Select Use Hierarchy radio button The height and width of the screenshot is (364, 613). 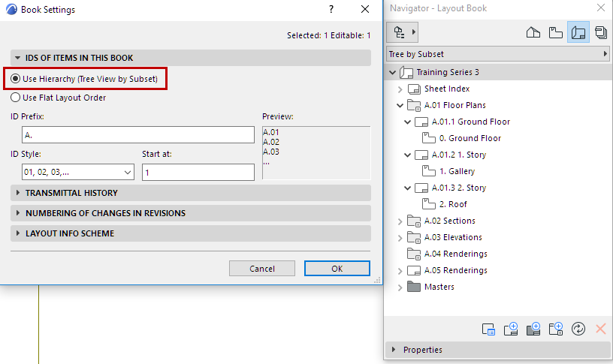pyautogui.click(x=16, y=79)
